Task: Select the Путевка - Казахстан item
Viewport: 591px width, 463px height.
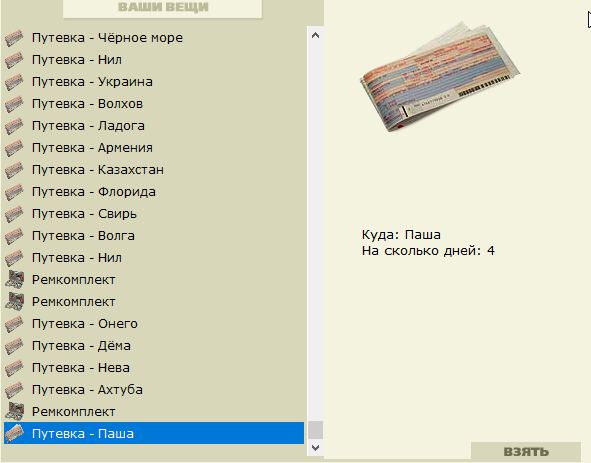Action: (154, 170)
